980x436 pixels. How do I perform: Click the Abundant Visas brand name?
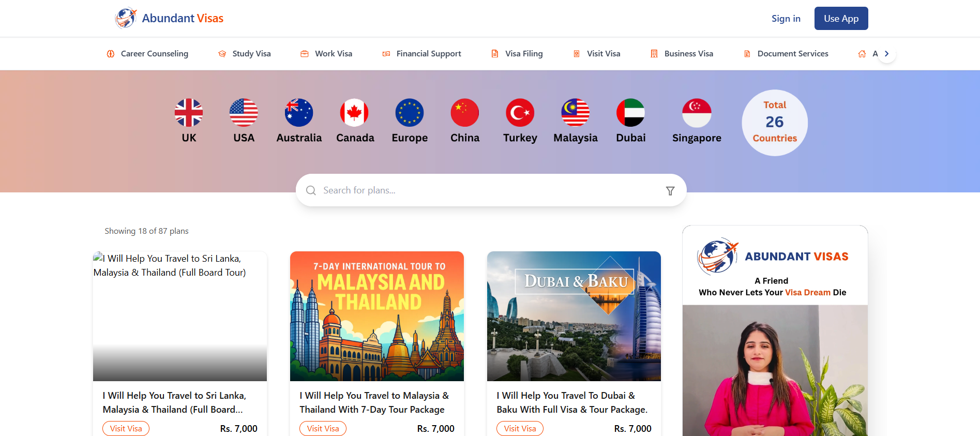tap(183, 19)
